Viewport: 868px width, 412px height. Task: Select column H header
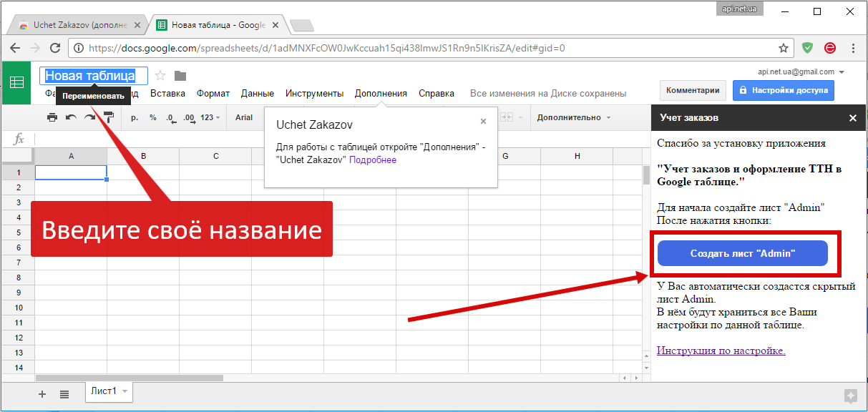(x=577, y=156)
